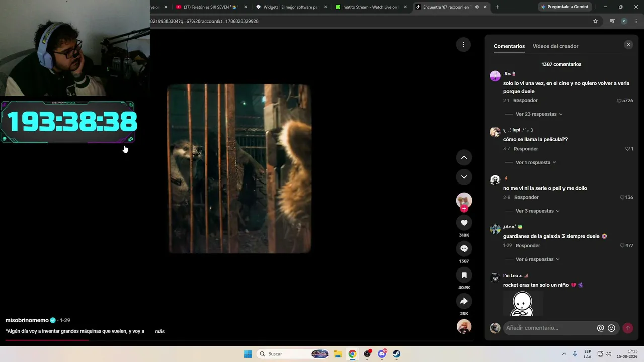Like the comment with 136 likes
Viewport: 644px width, 362px height.
coord(622,197)
